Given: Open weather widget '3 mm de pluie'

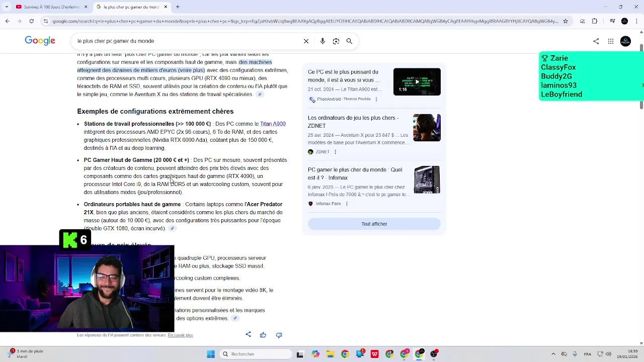Looking at the screenshot, I should [x=26, y=354].
